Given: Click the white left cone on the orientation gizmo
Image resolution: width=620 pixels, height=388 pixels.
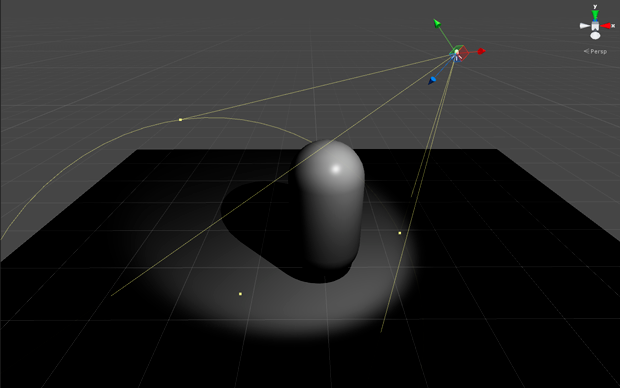Looking at the screenshot, I should 585,26.
